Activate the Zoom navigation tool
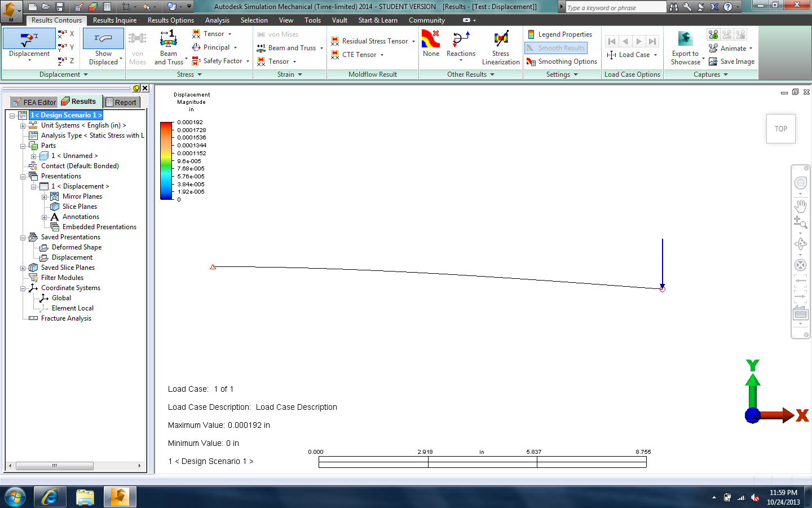 coord(801,222)
